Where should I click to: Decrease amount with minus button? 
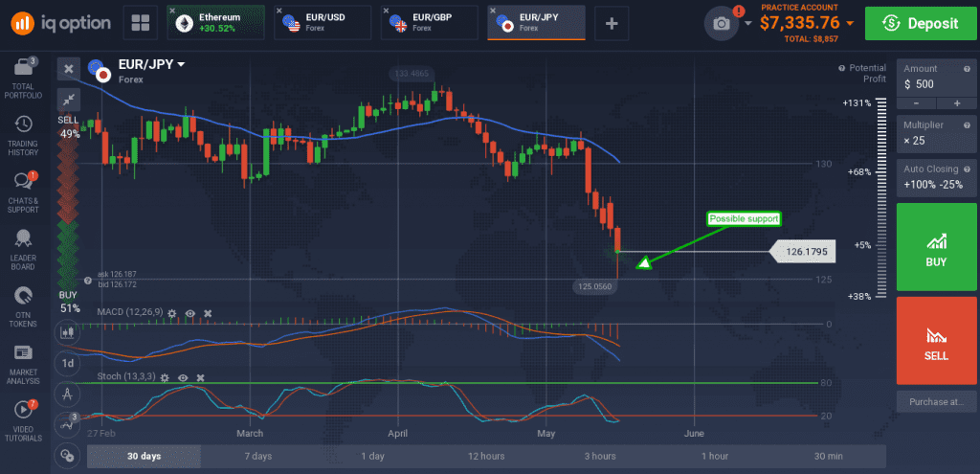pyautogui.click(x=916, y=103)
